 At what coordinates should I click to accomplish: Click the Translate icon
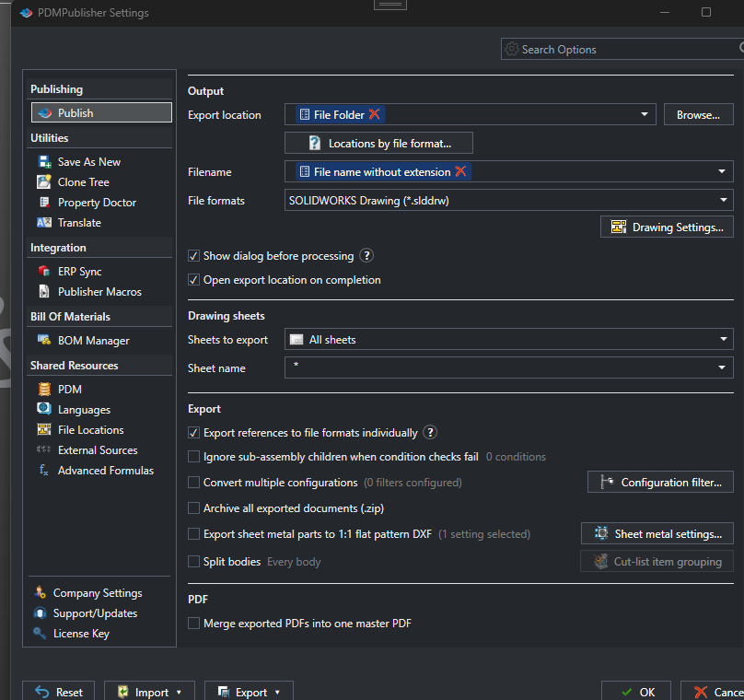44,223
